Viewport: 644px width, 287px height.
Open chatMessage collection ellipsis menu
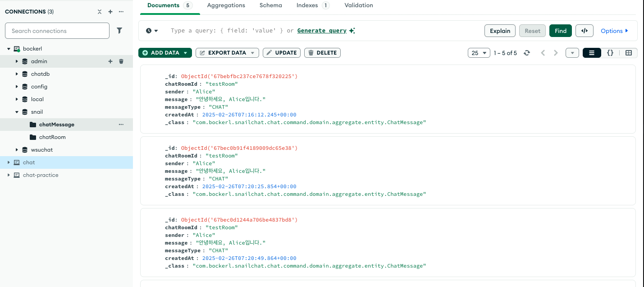121,125
